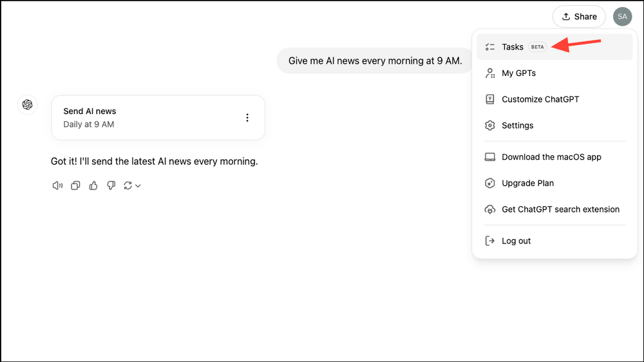Click the SA profile avatar
Image resolution: width=644 pixels, height=362 pixels.
(622, 17)
